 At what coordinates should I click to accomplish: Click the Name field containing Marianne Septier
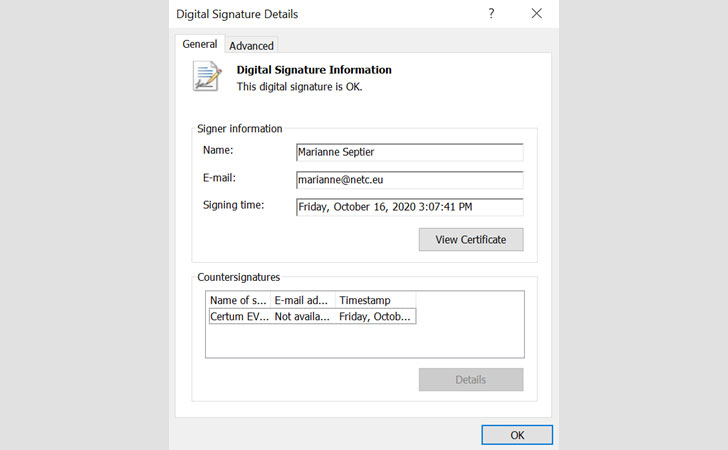(x=409, y=152)
